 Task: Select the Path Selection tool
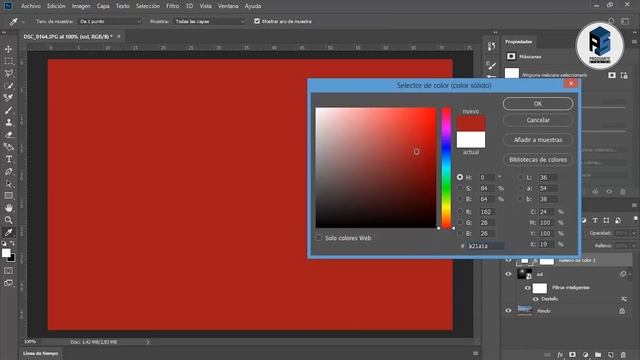coord(8,184)
